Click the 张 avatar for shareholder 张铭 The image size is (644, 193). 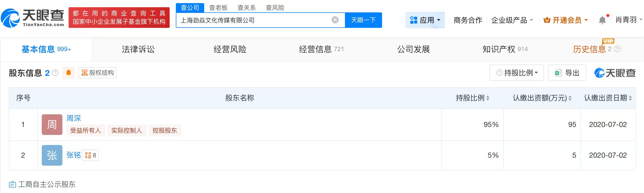point(52,155)
